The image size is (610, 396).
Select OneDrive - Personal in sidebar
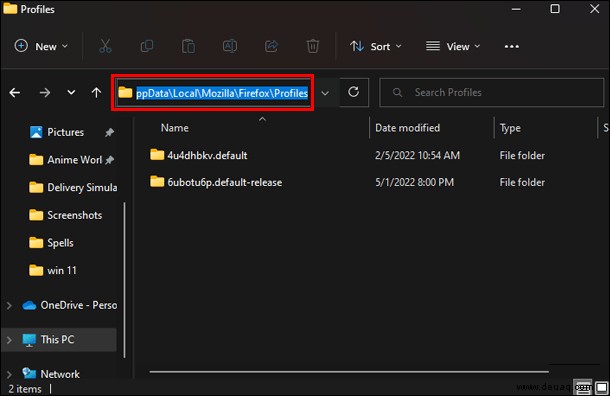pos(79,305)
